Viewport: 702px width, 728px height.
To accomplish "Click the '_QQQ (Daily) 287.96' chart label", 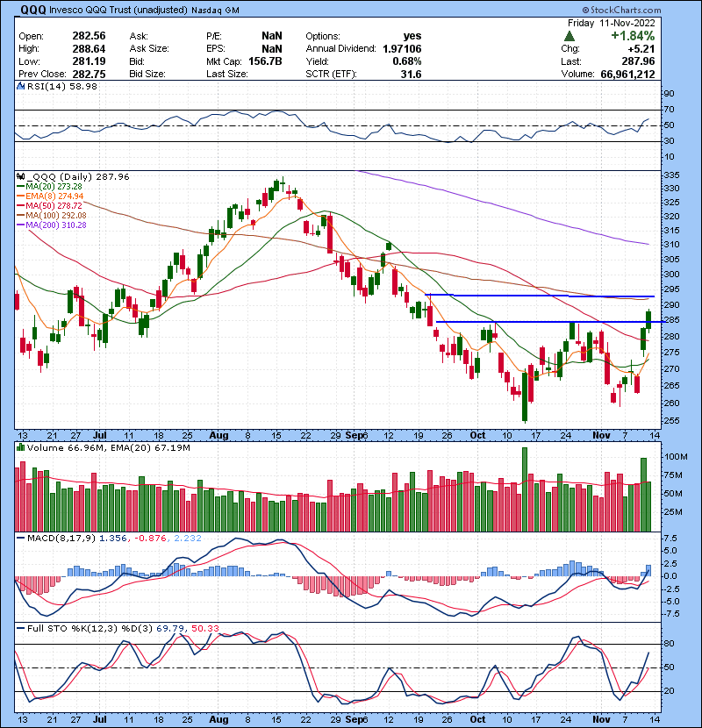I will (78, 176).
